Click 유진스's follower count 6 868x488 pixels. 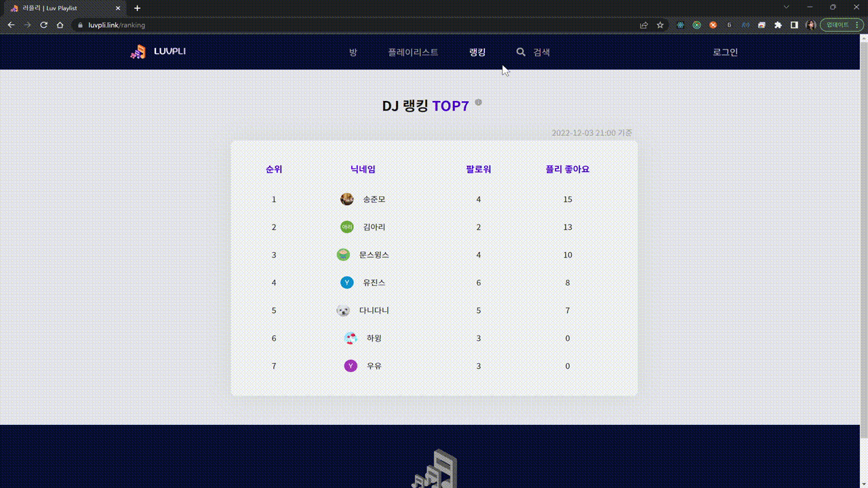479,283
